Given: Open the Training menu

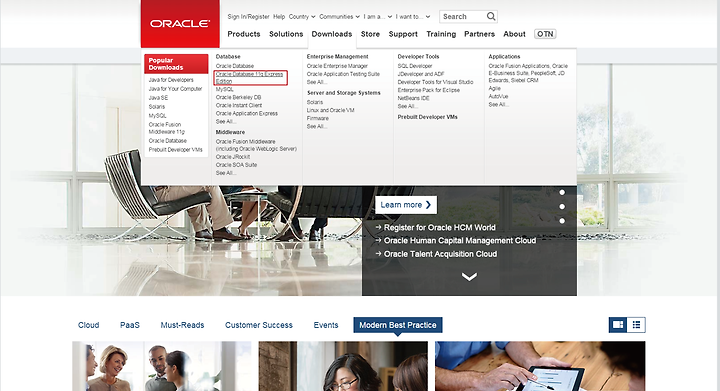Looking at the screenshot, I should point(441,34).
